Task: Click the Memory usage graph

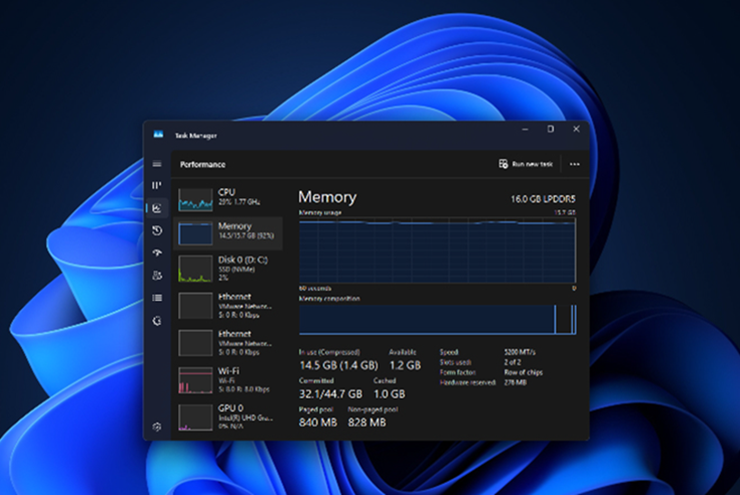Action: pos(437,251)
